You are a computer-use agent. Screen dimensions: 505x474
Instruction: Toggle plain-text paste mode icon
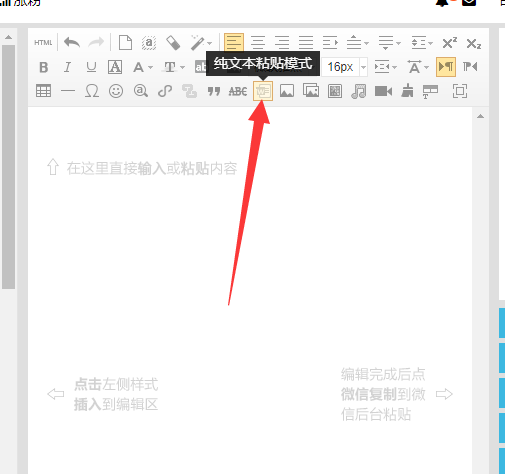[x=263, y=91]
